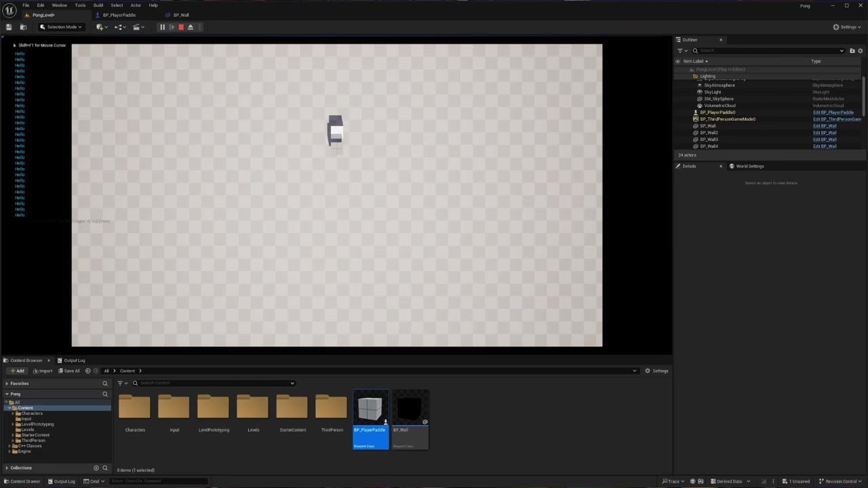Click the Add button in Content Browser
Viewport: 868px width, 488px height.
(17, 371)
